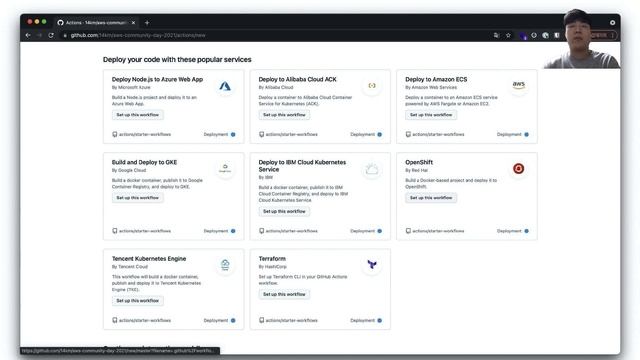Click the browser forward arrow
Image resolution: width=640 pixels, height=360 pixels.
pos(39,35)
